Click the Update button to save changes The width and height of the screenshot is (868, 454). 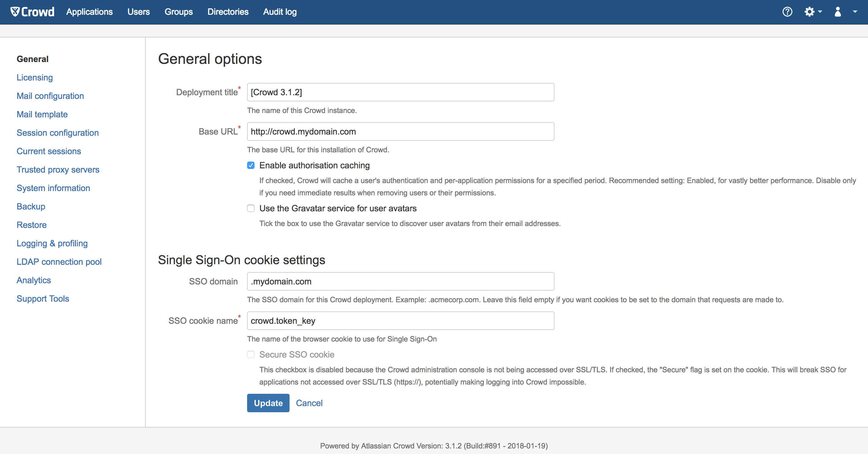(268, 403)
